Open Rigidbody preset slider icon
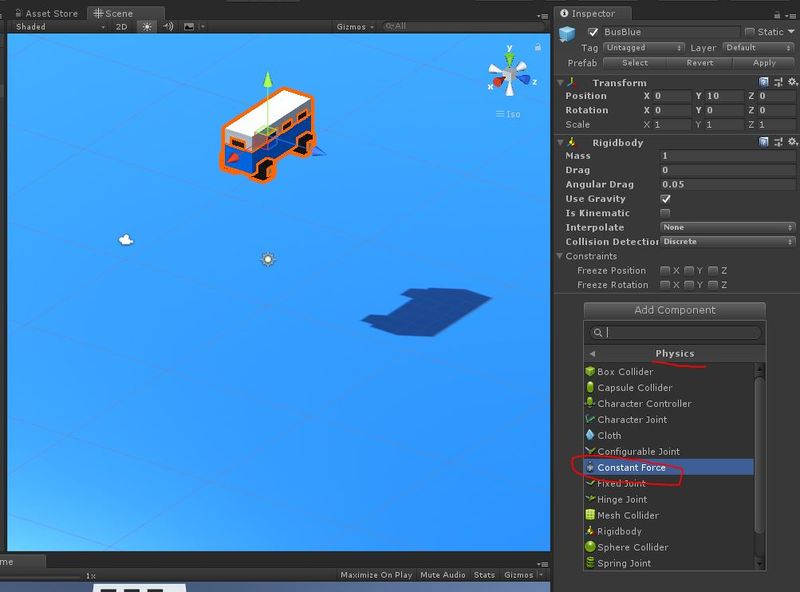The image size is (800, 592). click(x=778, y=142)
